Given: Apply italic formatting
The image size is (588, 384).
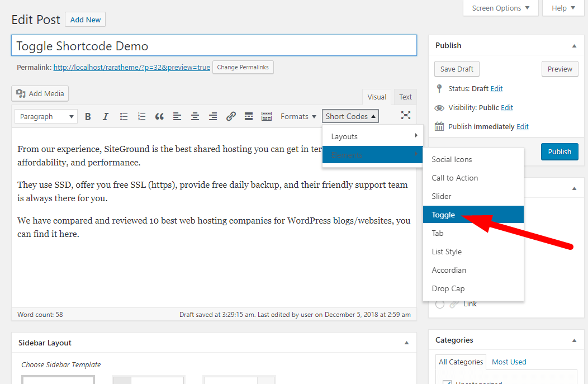Looking at the screenshot, I should click(x=106, y=116).
